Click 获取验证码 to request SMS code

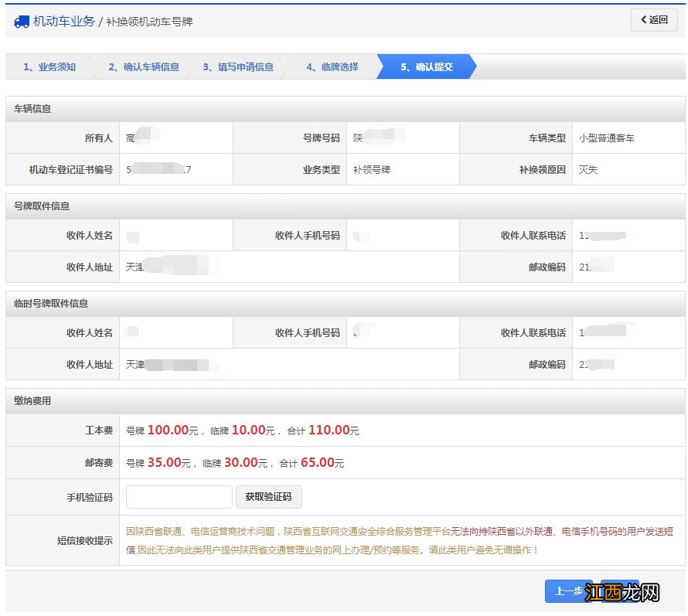tap(268, 497)
